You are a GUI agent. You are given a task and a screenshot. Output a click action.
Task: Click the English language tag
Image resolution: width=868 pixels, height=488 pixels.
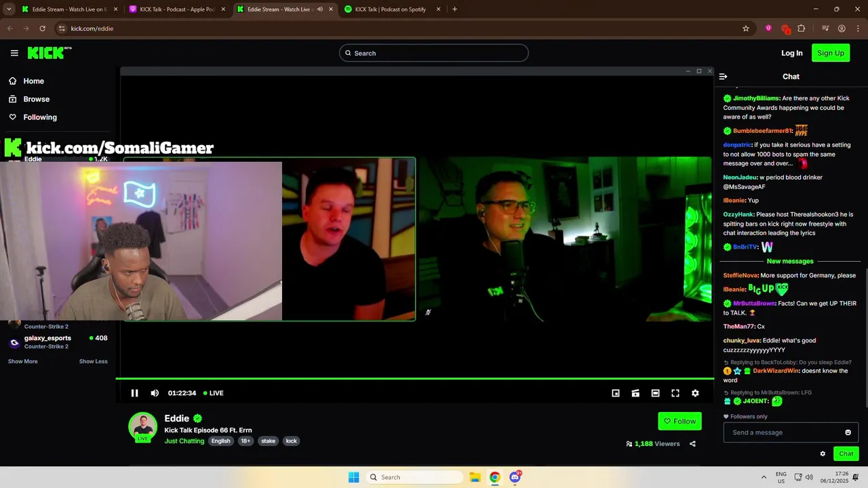pyautogui.click(x=220, y=441)
